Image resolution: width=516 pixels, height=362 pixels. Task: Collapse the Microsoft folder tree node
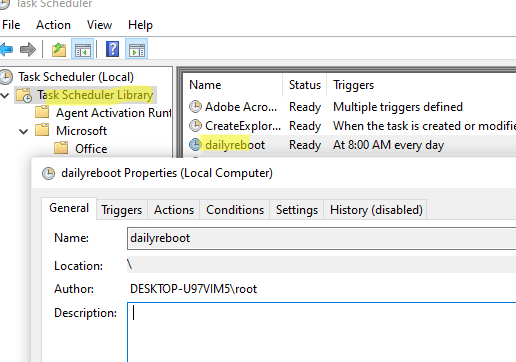pos(23,131)
